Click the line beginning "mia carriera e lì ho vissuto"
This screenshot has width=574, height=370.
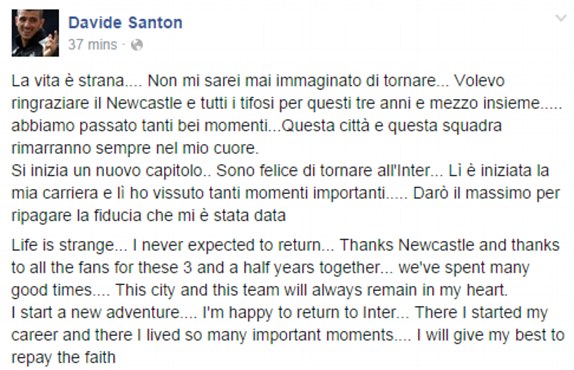[x=286, y=193]
